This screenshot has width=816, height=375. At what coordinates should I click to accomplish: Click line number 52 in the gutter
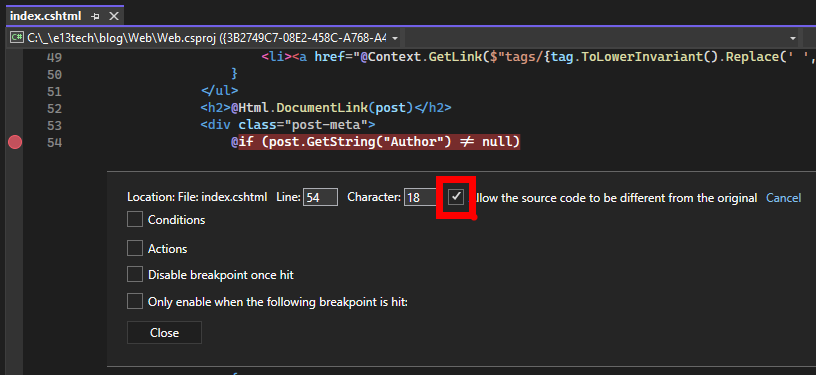tap(54, 108)
